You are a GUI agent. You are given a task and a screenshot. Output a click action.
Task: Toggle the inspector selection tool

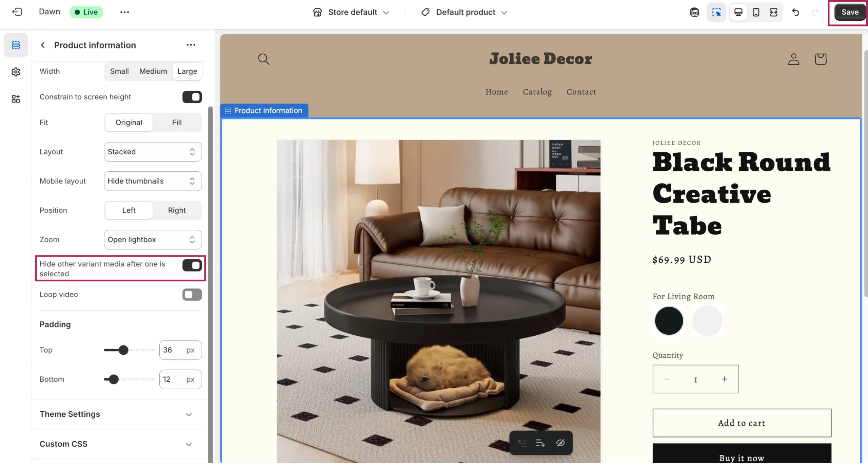coord(716,12)
